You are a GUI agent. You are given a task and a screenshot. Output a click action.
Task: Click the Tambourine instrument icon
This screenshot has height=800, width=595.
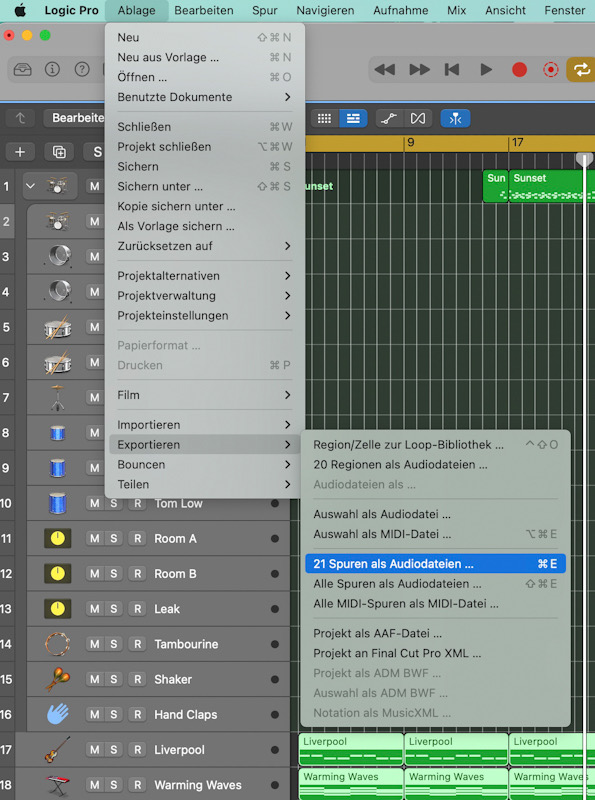click(57, 644)
